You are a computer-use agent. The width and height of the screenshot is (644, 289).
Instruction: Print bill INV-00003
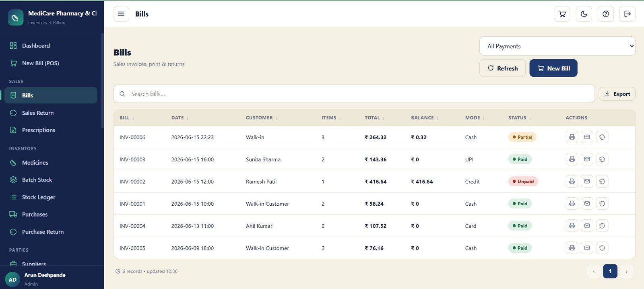click(572, 159)
